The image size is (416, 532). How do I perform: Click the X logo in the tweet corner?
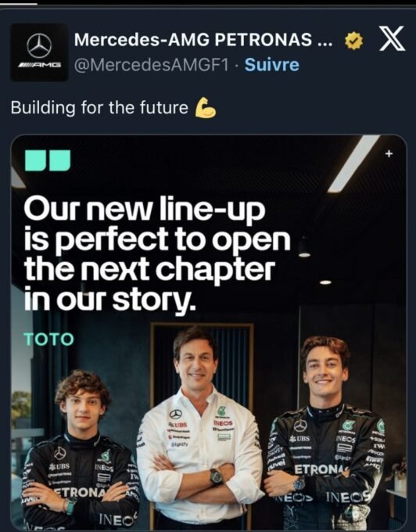[x=392, y=38]
